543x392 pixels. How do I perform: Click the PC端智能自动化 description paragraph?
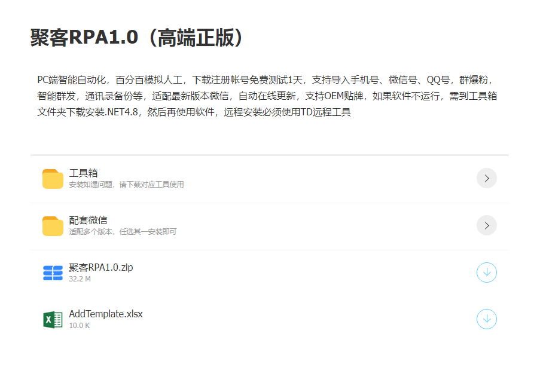coord(267,96)
